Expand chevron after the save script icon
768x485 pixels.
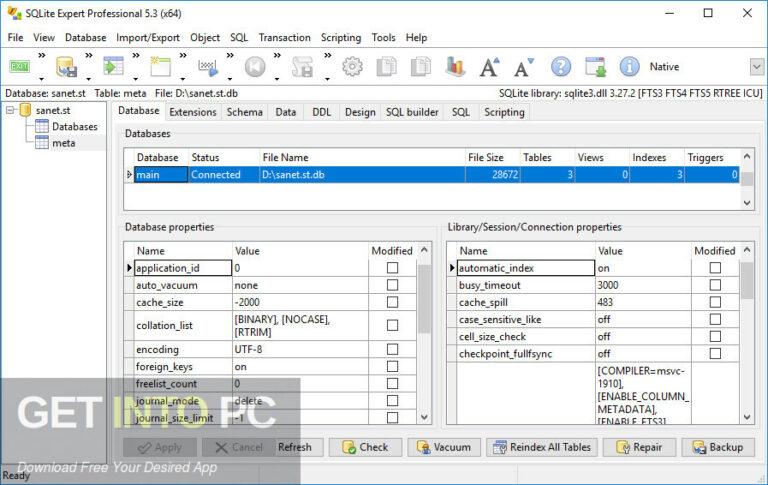(328, 55)
